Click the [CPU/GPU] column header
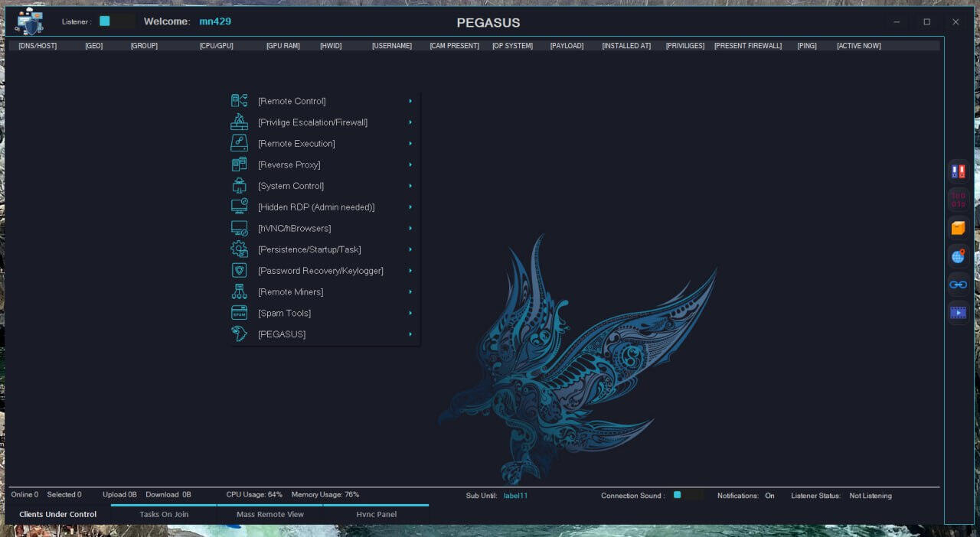The image size is (980, 537). tap(216, 46)
